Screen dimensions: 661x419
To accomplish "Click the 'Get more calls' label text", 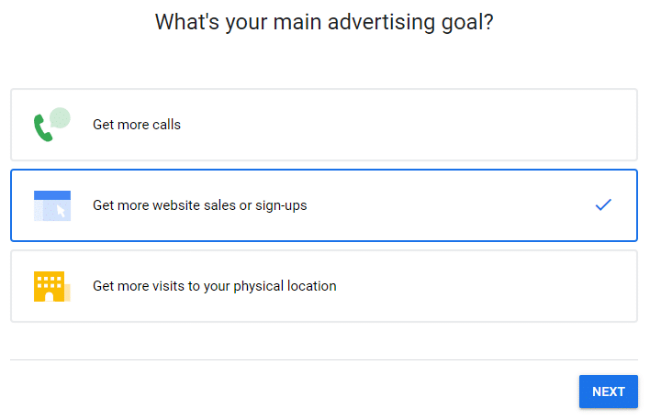I will click(137, 125).
